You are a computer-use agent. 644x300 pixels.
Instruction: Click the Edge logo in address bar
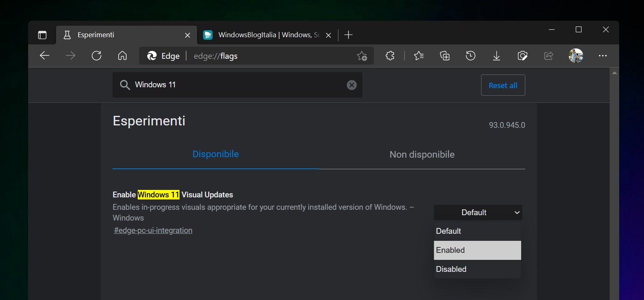152,56
